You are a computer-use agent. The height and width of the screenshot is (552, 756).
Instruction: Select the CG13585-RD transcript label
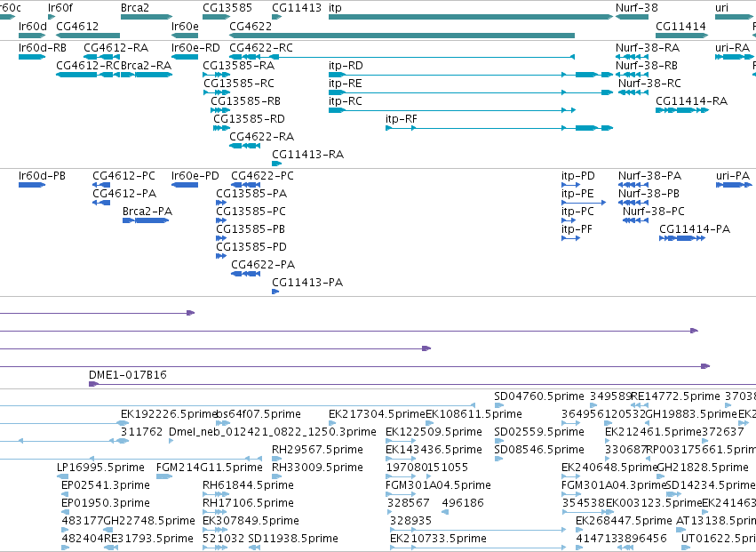point(249,119)
